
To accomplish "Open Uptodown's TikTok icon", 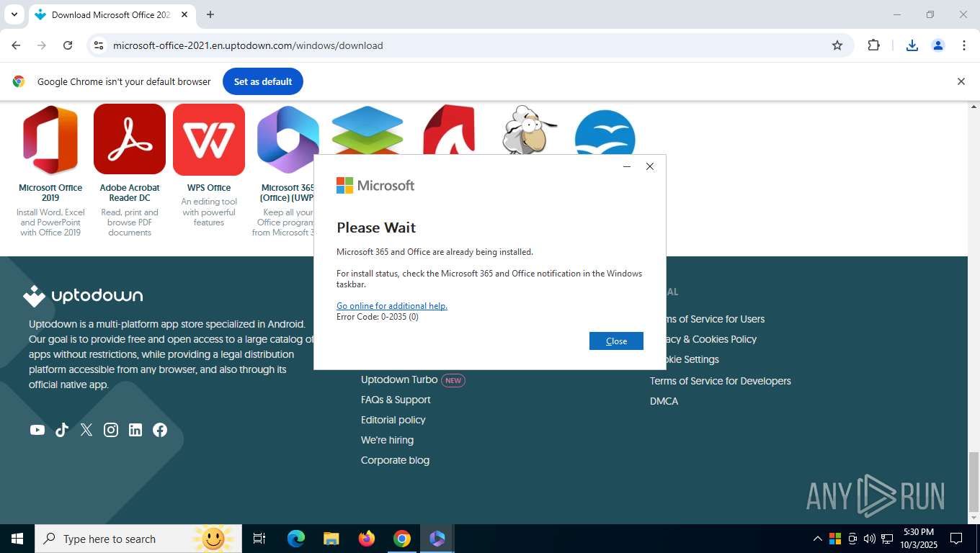I will point(62,430).
